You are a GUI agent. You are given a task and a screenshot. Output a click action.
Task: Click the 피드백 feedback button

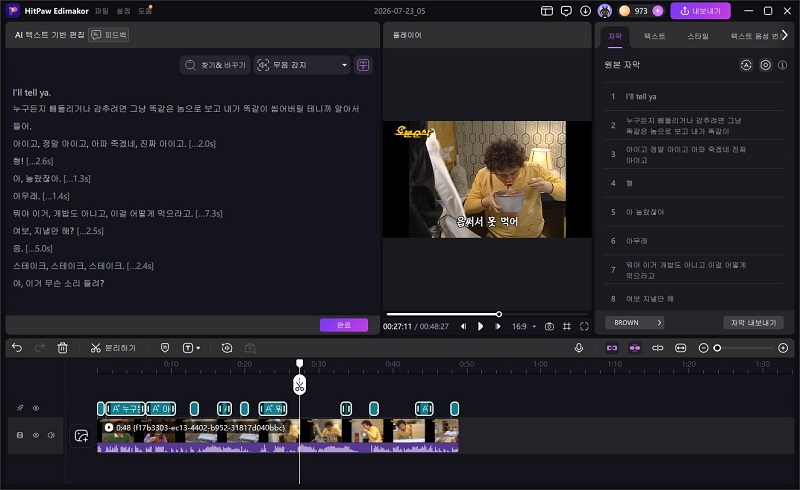(x=109, y=35)
